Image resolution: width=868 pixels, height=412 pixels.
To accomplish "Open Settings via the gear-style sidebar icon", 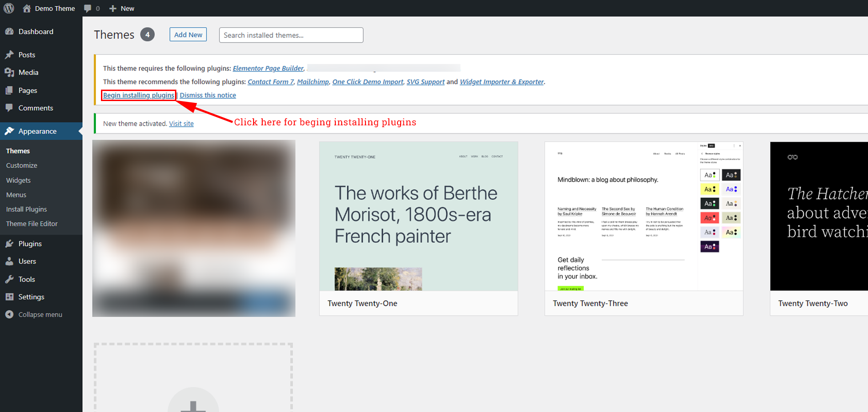I will tap(10, 297).
